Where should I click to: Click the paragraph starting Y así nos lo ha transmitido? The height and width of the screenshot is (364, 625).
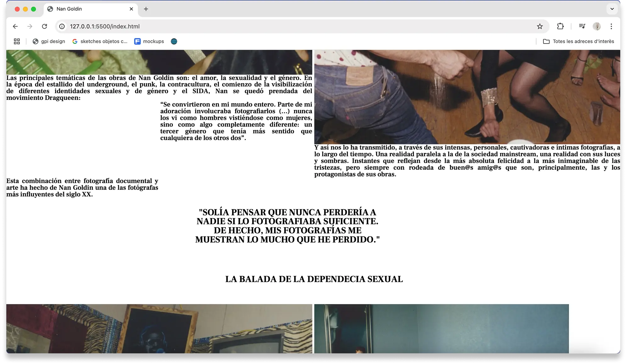(467, 161)
